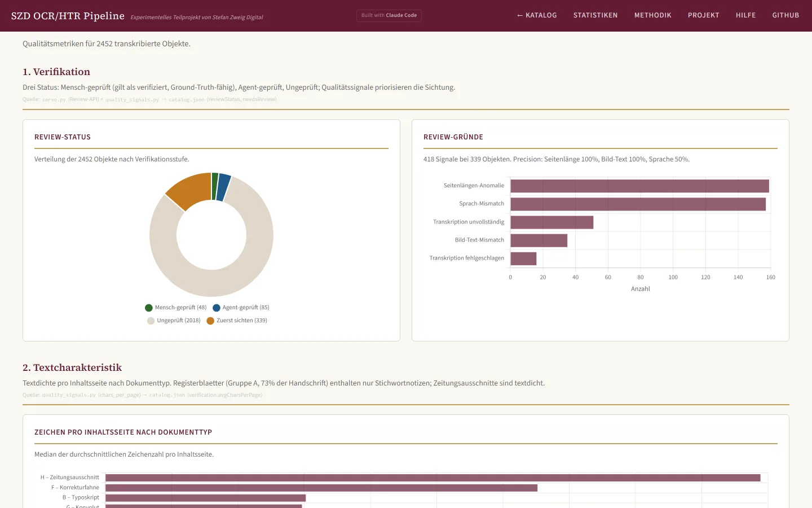
Task: Select the Seitenlängen-Anomalie bar
Action: (639, 186)
